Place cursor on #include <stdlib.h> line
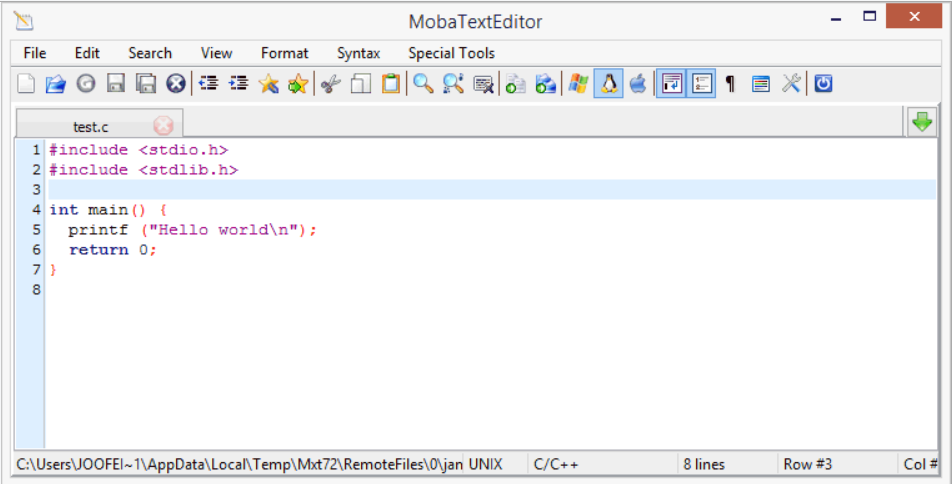952x484 pixels. pos(144,169)
